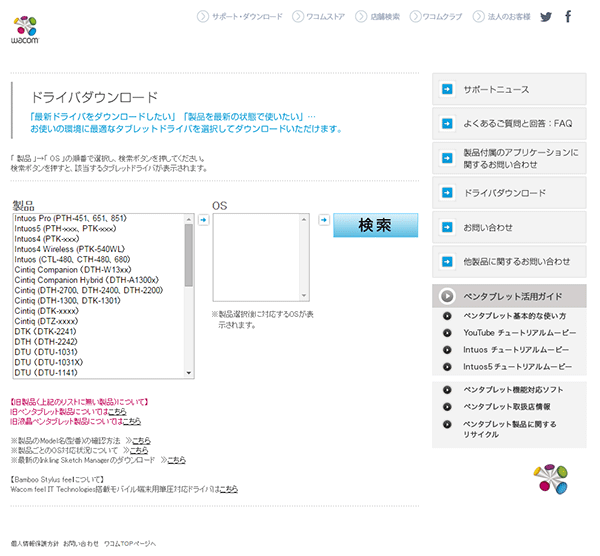Open 個人情報保護方針 footer link
The width and height of the screenshot is (600, 556).
pos(35,544)
